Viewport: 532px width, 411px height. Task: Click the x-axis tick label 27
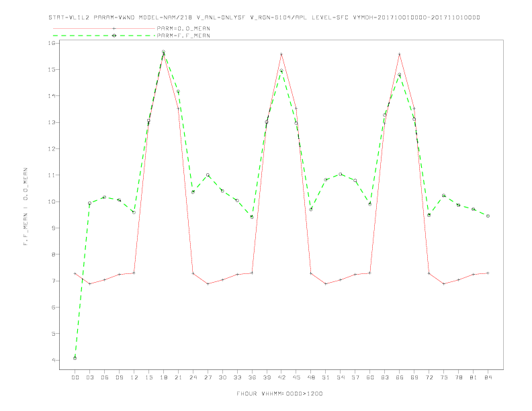[208, 377]
